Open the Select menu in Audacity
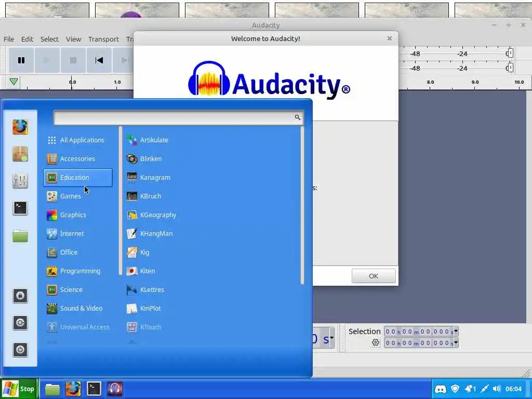532x399 pixels. [x=49, y=39]
